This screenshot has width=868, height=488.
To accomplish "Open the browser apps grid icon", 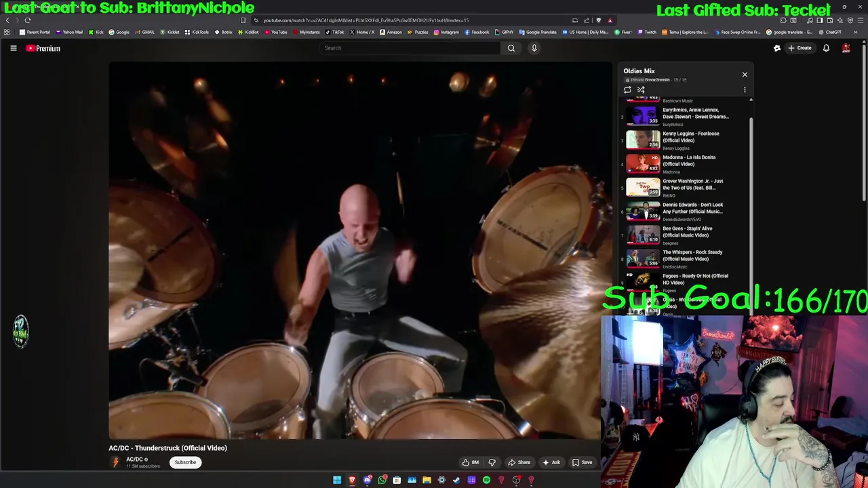I will coord(7,32).
